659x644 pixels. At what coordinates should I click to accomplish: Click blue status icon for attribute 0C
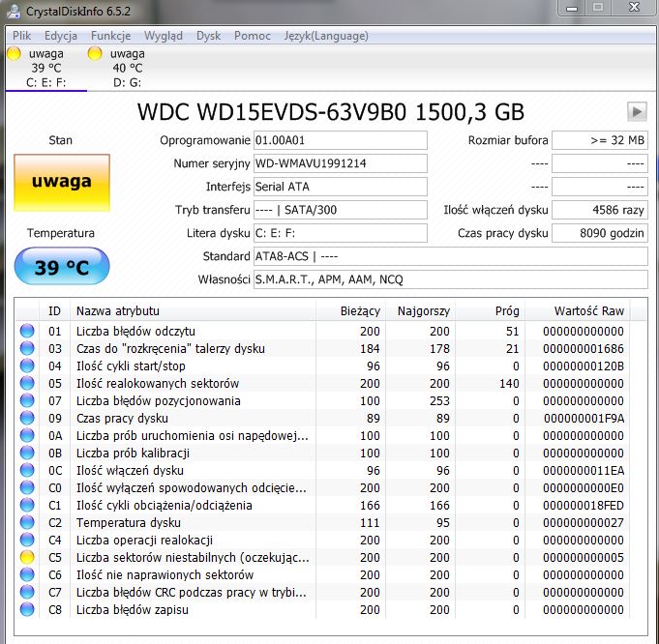(x=27, y=470)
